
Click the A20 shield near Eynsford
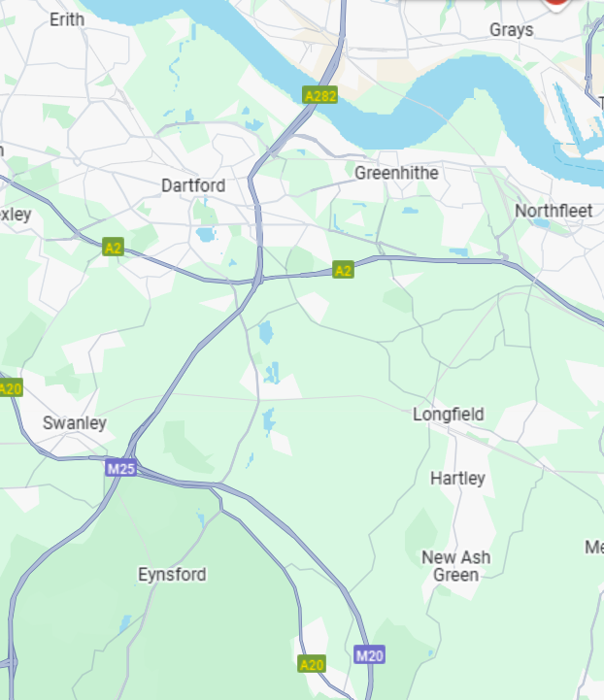[311, 664]
